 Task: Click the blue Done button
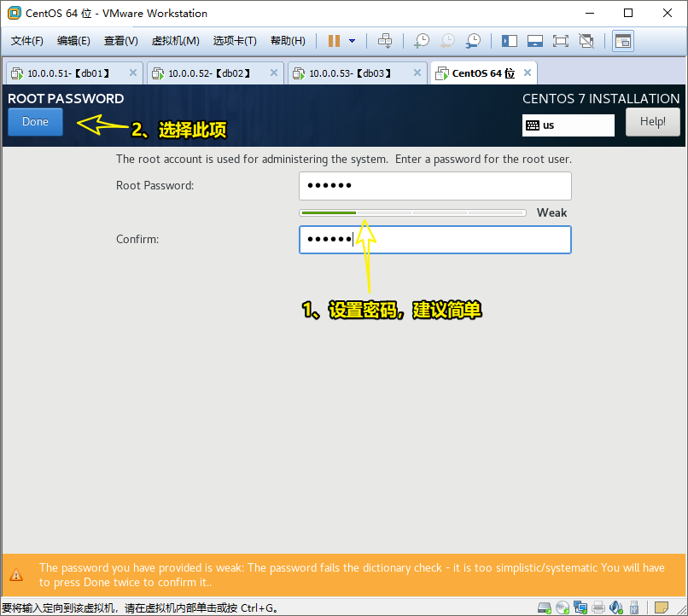tap(35, 122)
